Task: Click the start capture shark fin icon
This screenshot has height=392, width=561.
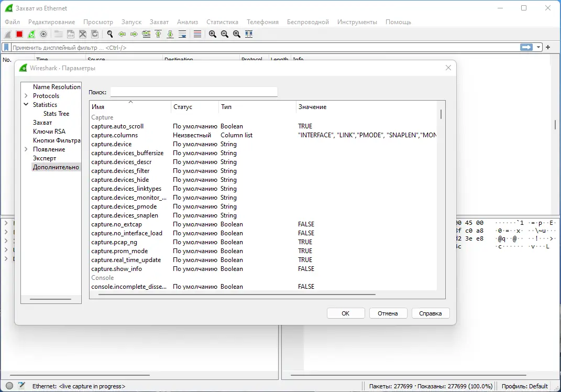Action: [x=7, y=34]
